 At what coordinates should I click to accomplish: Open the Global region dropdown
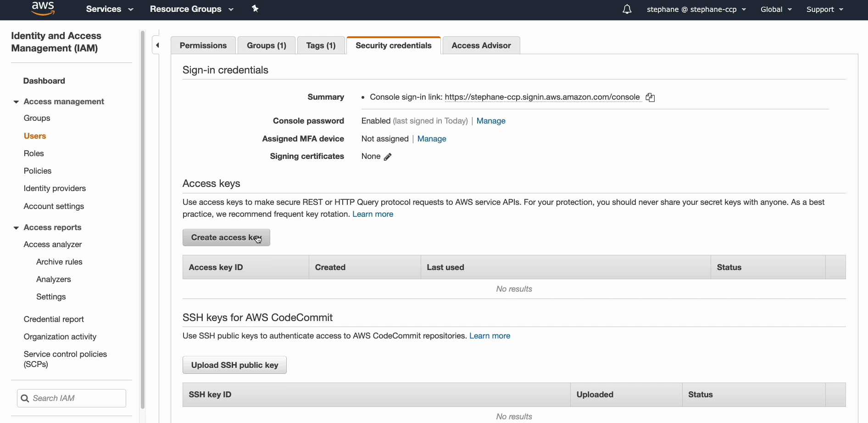click(x=776, y=9)
